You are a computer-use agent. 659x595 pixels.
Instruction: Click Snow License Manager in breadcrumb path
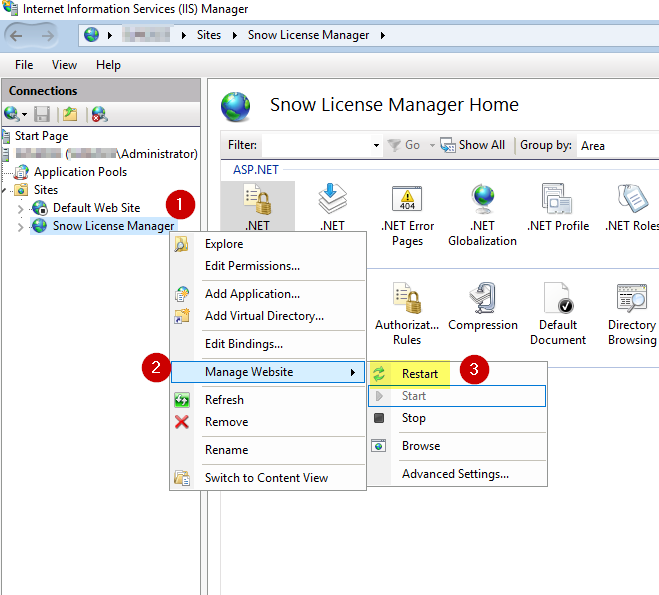(308, 35)
